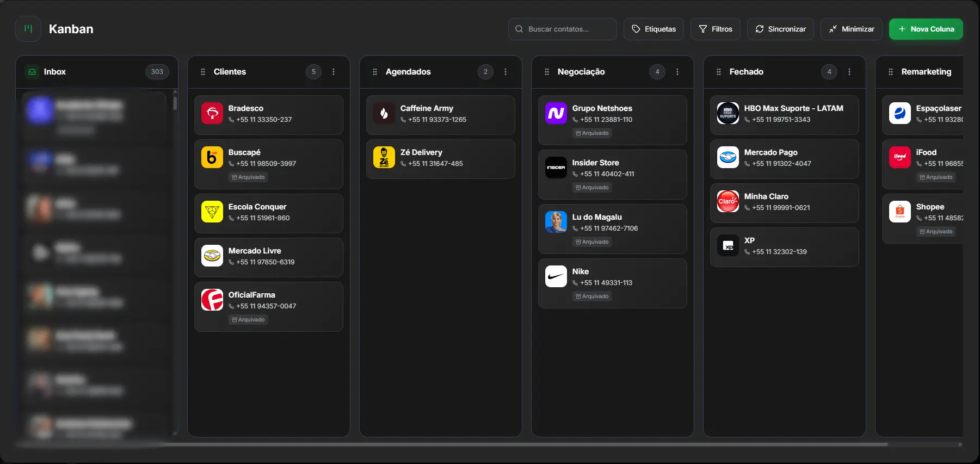Click the Bradesco logo avatar

coord(212,113)
